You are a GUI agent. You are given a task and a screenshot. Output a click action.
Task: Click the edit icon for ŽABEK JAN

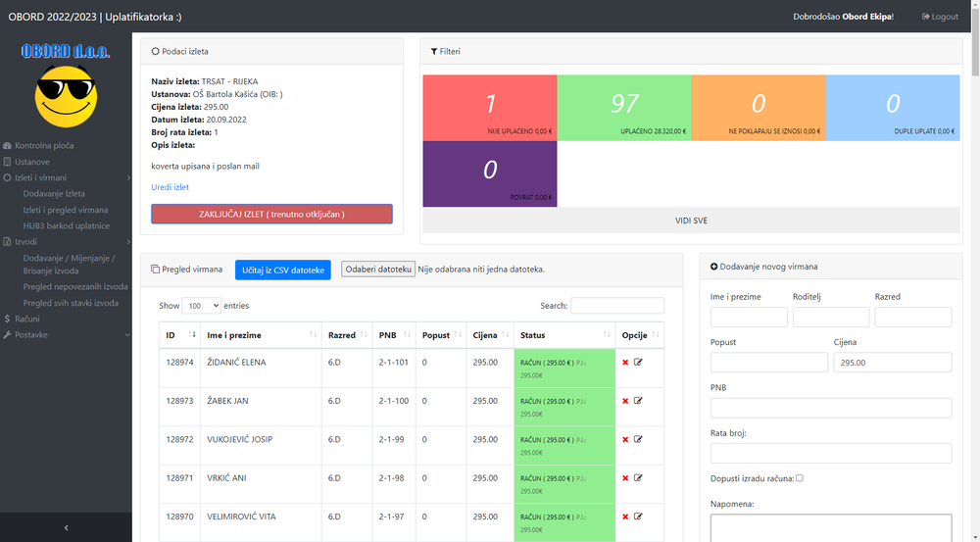coord(638,400)
